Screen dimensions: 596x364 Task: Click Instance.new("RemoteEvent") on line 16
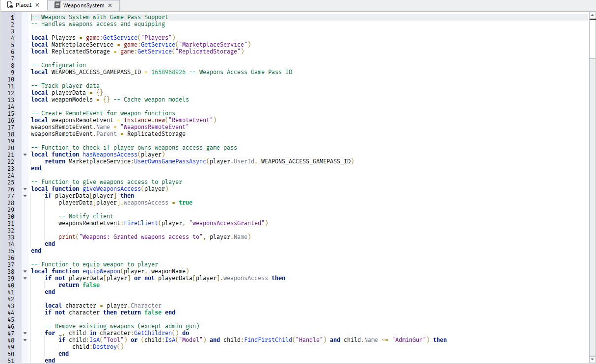point(170,120)
